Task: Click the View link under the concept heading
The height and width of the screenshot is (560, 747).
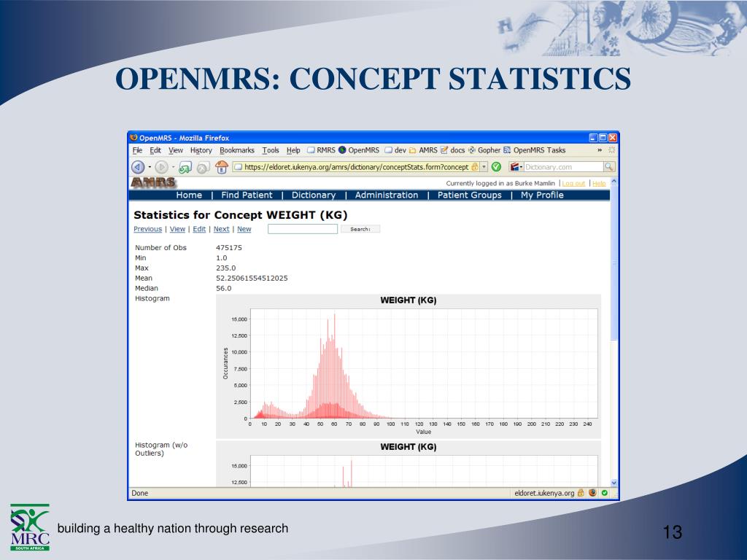Action: pyautogui.click(x=177, y=229)
